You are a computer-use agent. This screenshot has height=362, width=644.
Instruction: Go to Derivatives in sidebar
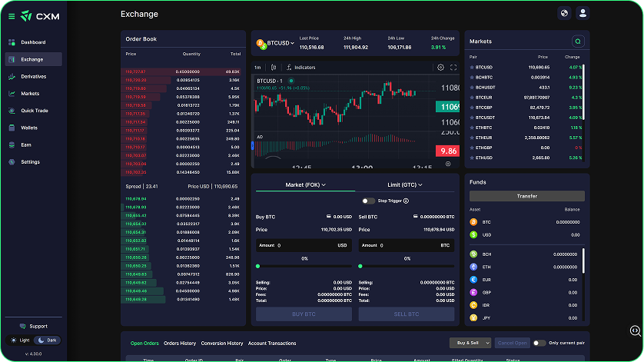(x=33, y=76)
